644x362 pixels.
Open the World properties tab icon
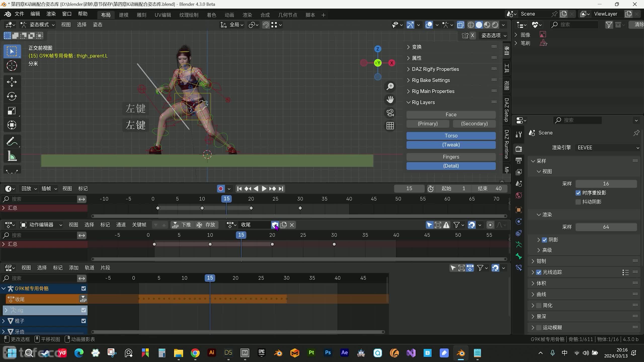tap(519, 195)
